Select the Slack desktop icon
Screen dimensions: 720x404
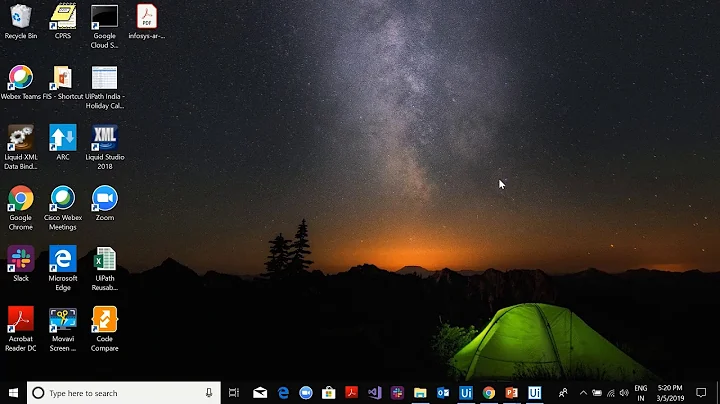point(21,264)
